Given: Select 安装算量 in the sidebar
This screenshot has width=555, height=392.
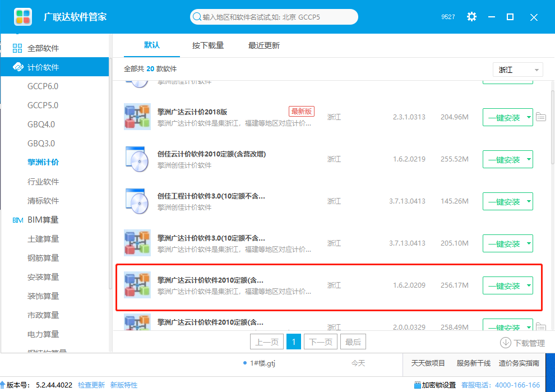Looking at the screenshot, I should [x=43, y=277].
